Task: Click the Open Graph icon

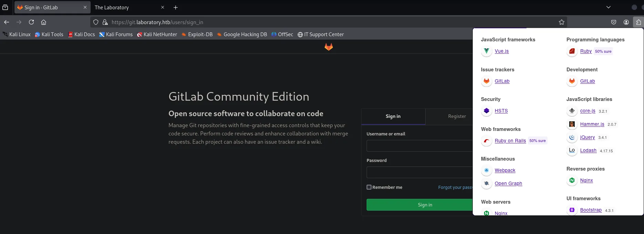Action: click(x=487, y=183)
